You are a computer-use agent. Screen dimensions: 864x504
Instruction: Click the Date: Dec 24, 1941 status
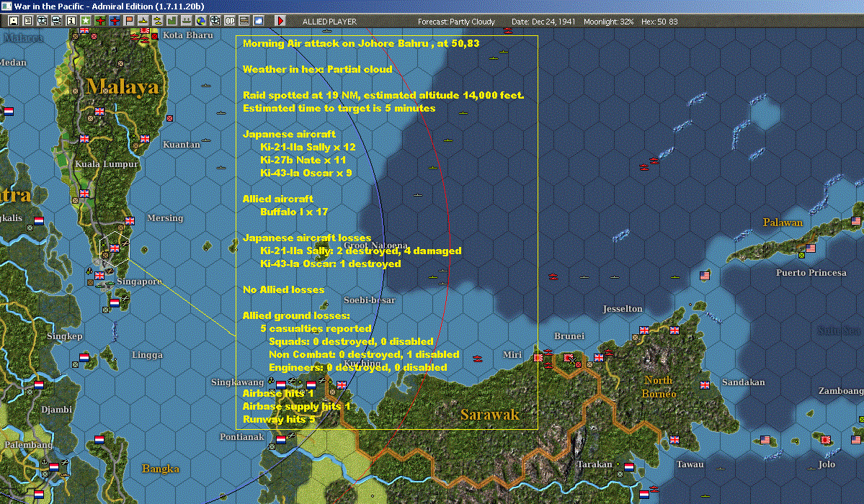click(543, 22)
